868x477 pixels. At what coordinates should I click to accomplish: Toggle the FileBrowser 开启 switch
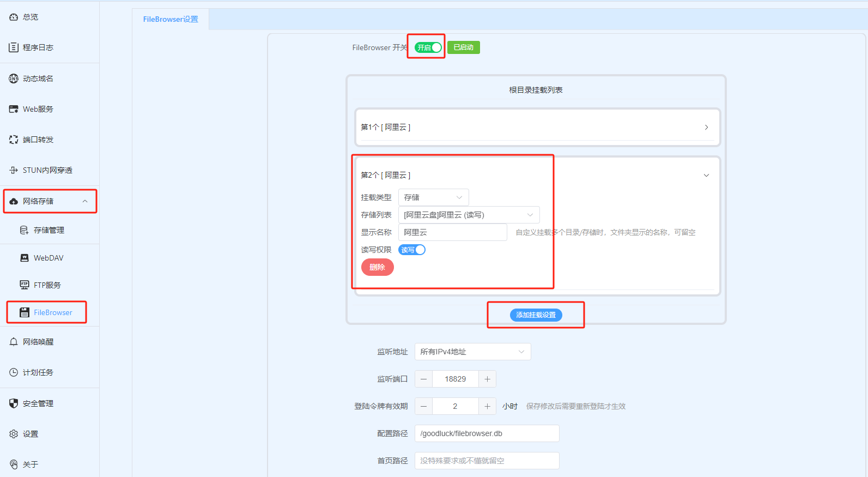(x=428, y=47)
